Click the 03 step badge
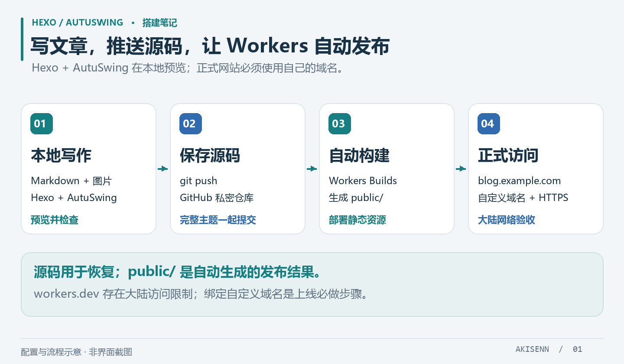The image size is (624, 364). [x=339, y=123]
